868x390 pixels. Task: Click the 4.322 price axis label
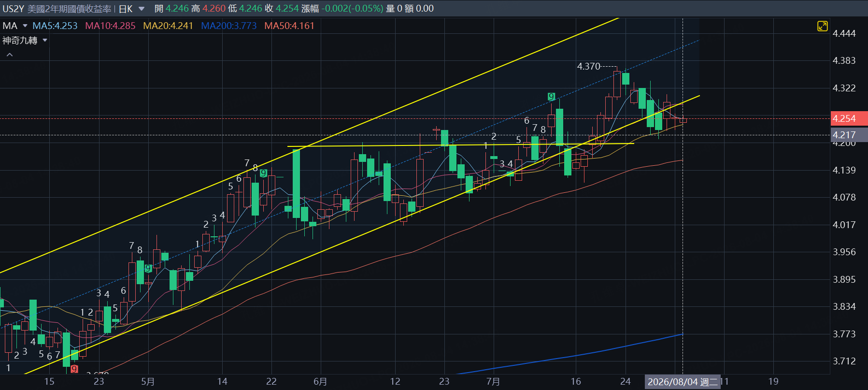844,88
